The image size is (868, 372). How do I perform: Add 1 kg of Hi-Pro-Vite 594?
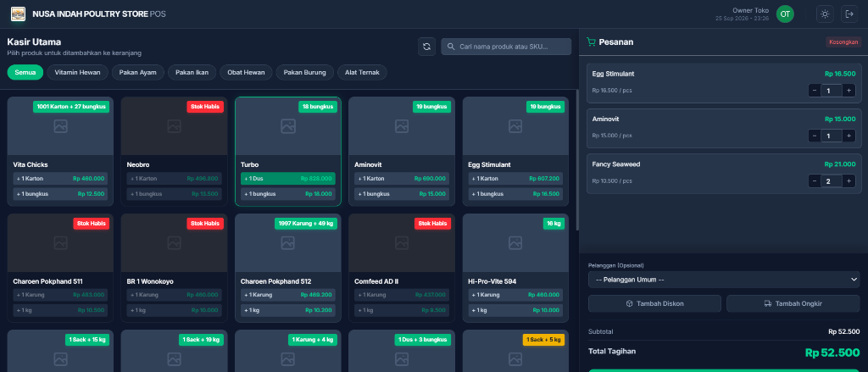tap(515, 310)
